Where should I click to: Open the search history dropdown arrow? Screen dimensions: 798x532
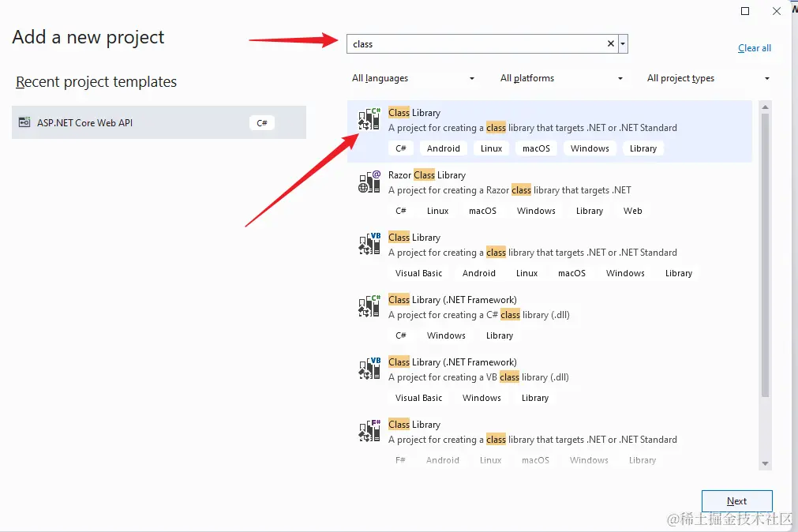[623, 43]
